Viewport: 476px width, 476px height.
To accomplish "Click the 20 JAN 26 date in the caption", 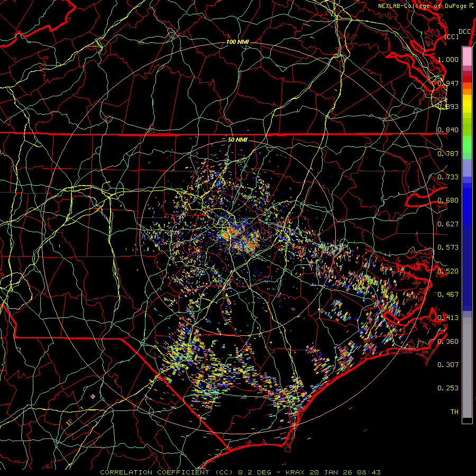I will [x=330, y=472].
